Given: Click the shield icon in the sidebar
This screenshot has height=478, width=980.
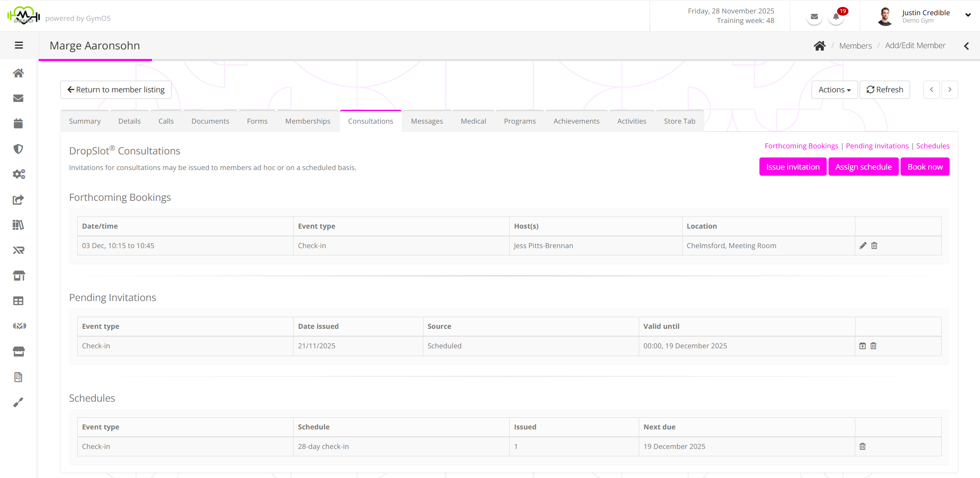Looking at the screenshot, I should tap(18, 149).
